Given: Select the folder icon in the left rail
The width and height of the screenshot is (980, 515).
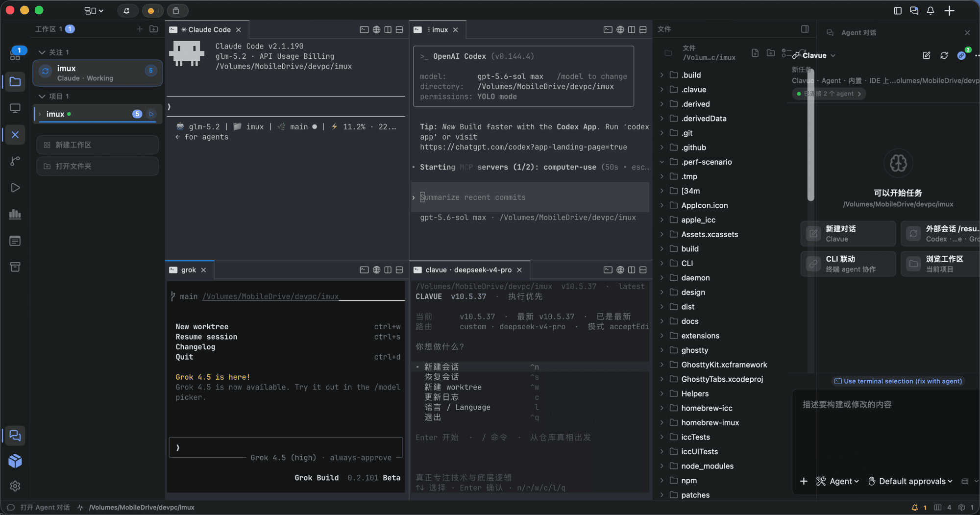Looking at the screenshot, I should 15,81.
